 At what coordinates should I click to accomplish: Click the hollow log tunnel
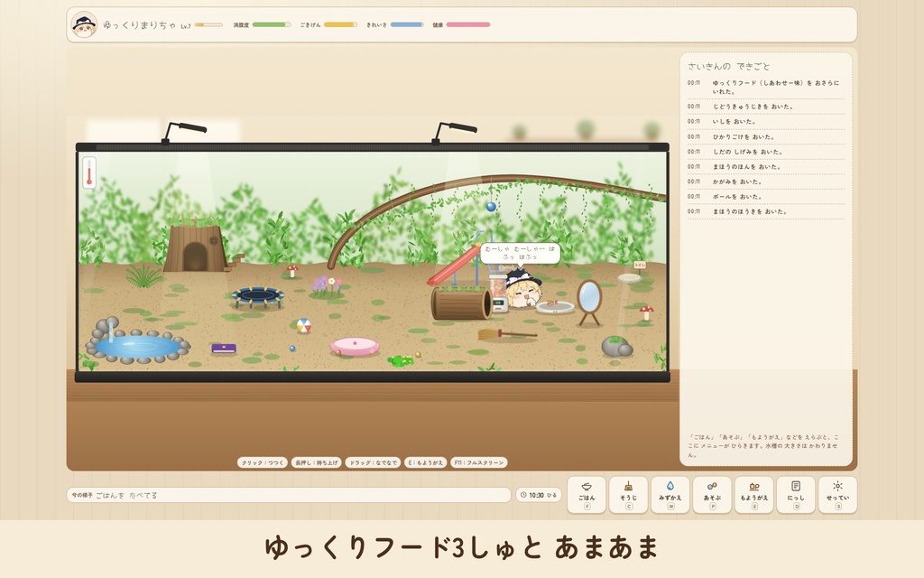click(461, 303)
